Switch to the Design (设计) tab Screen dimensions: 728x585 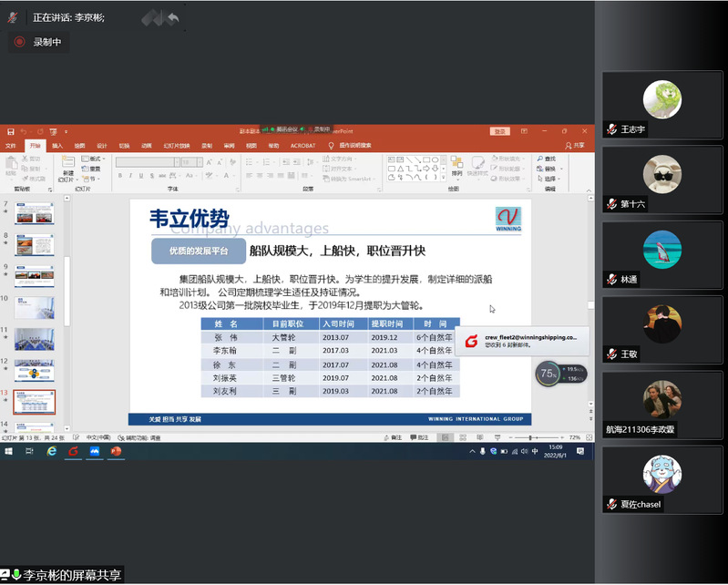point(102,146)
